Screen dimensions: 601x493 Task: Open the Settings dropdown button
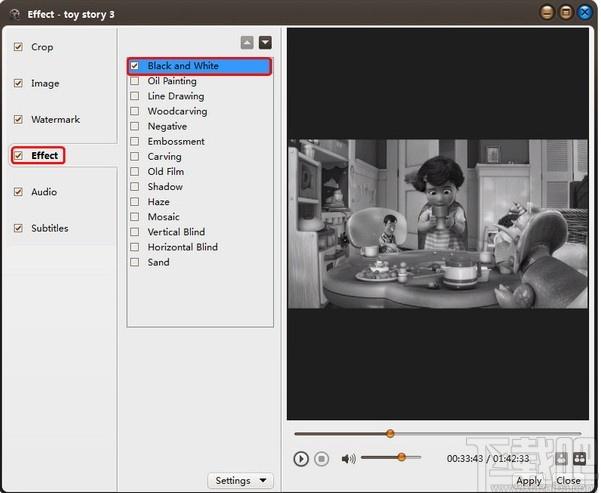240,481
